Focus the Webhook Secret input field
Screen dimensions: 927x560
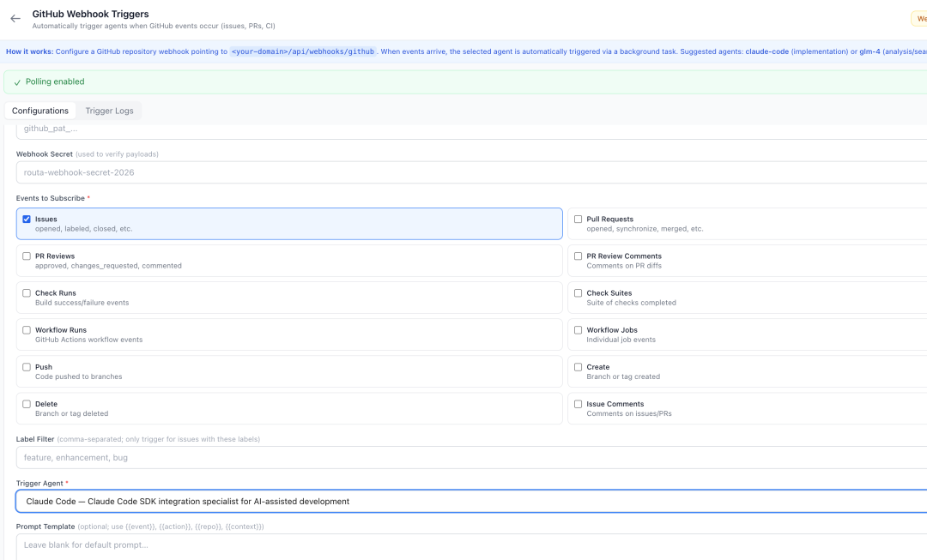[x=471, y=172]
